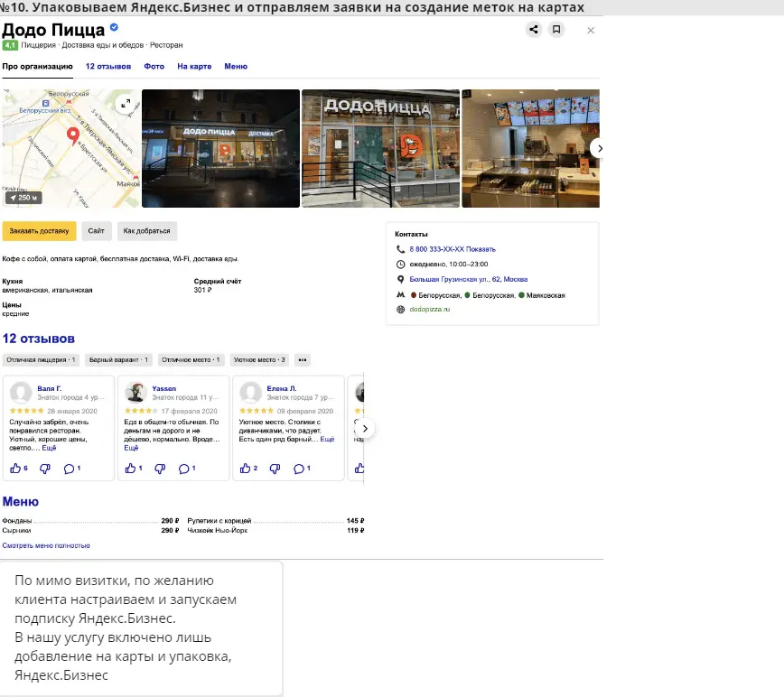Click Смотреть меню полностью link
The height and width of the screenshot is (697, 784).
[46, 545]
